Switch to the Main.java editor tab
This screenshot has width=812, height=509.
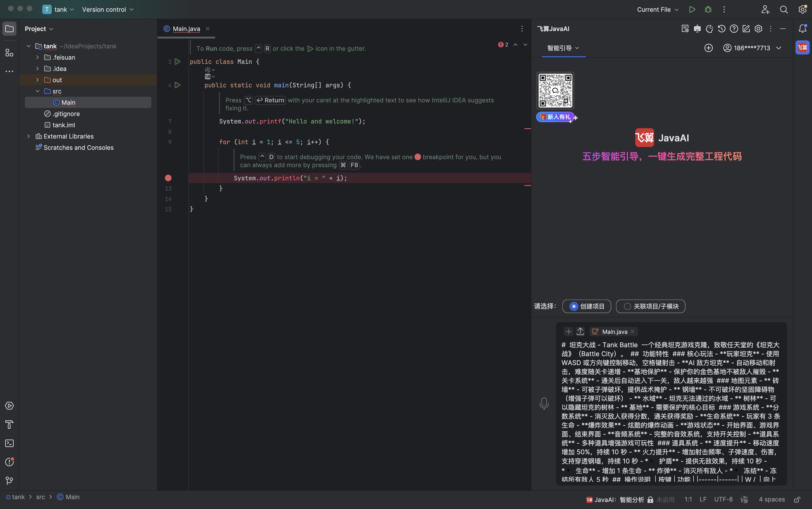pyautogui.click(x=186, y=29)
